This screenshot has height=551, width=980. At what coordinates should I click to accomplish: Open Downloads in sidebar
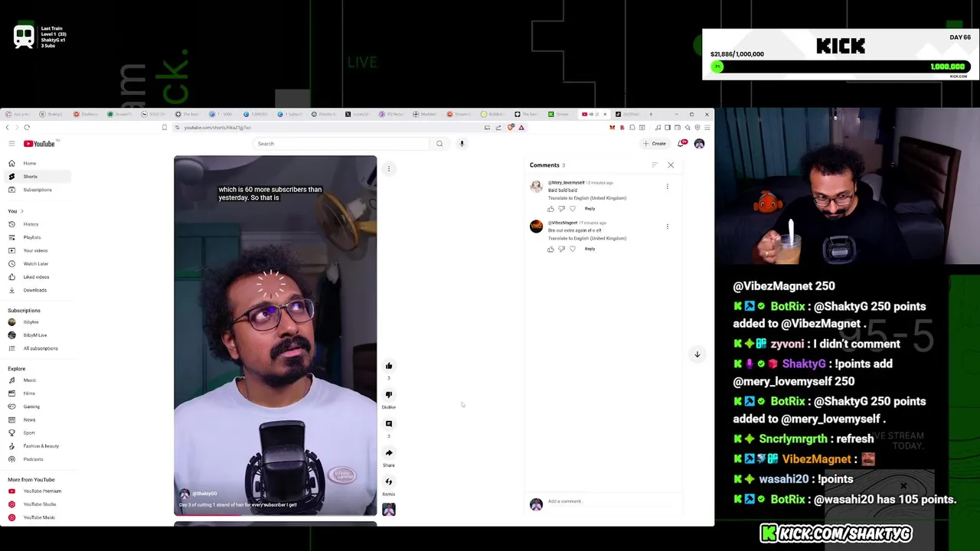click(36, 290)
